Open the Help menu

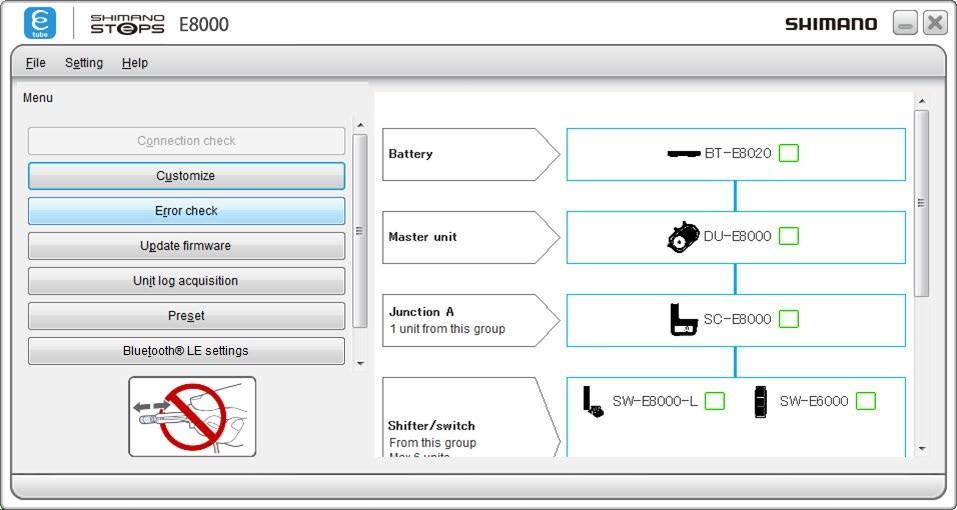point(135,63)
